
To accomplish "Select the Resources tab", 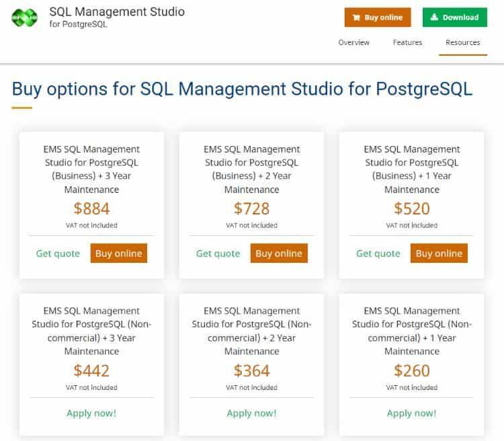I will 463,42.
